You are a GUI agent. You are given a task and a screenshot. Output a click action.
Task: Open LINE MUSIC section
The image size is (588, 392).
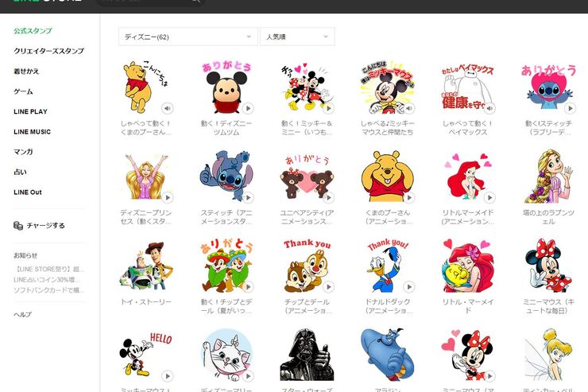tap(32, 132)
